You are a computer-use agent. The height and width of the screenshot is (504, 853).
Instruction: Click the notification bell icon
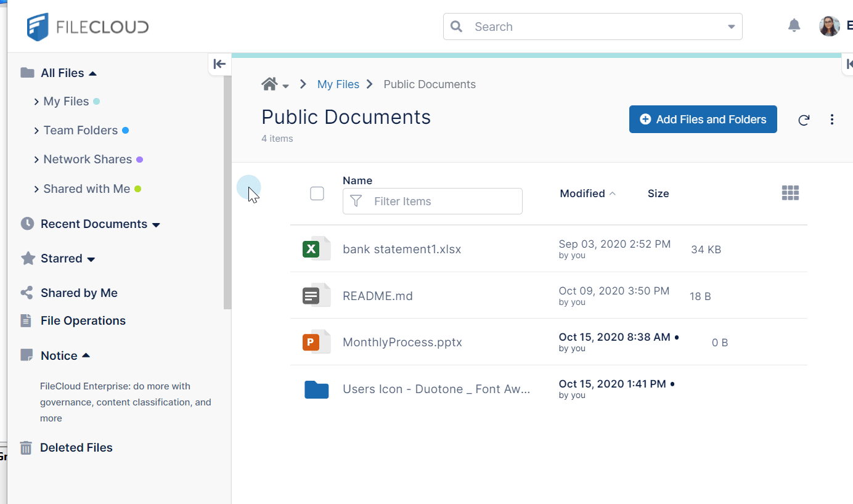pos(794,26)
